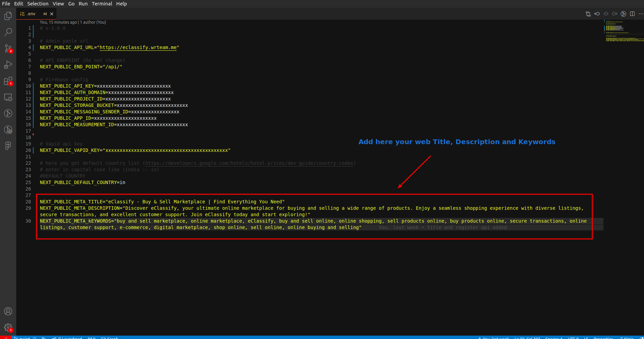This screenshot has height=339, width=644.
Task: Open Git Graph icon in editor toolbar
Action: (x=623, y=14)
